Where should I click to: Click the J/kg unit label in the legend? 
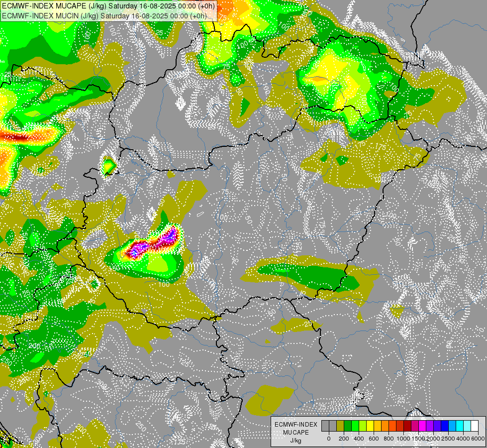coord(295,441)
